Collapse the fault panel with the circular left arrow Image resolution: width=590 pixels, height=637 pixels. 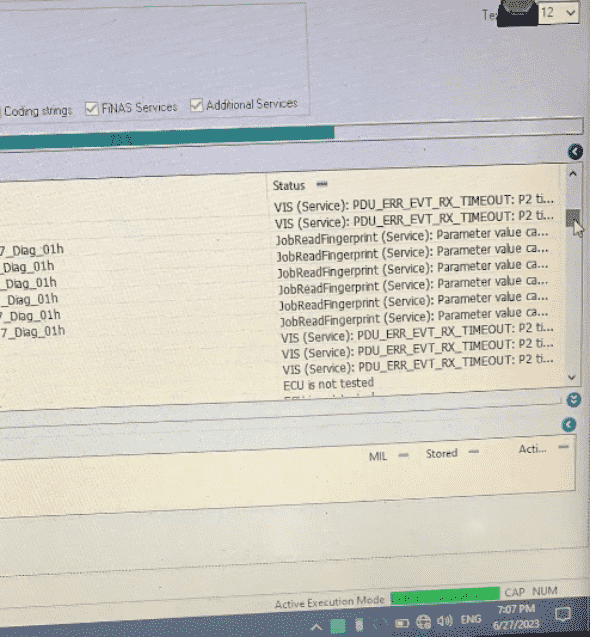click(569, 425)
